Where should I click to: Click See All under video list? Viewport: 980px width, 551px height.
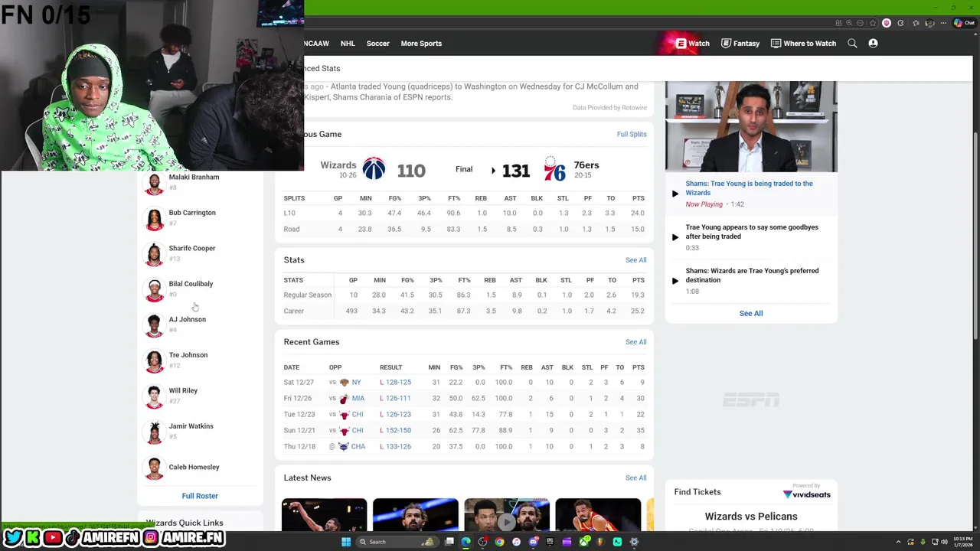751,313
